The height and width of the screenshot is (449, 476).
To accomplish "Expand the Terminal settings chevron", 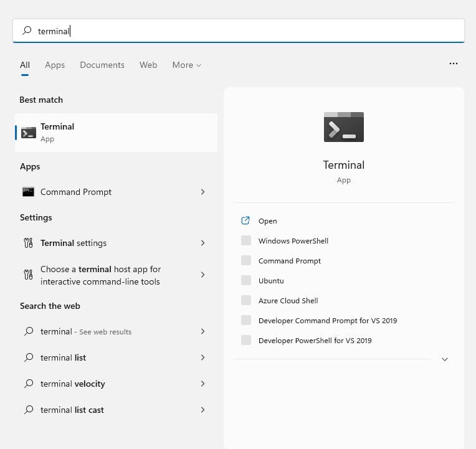I will [x=202, y=243].
